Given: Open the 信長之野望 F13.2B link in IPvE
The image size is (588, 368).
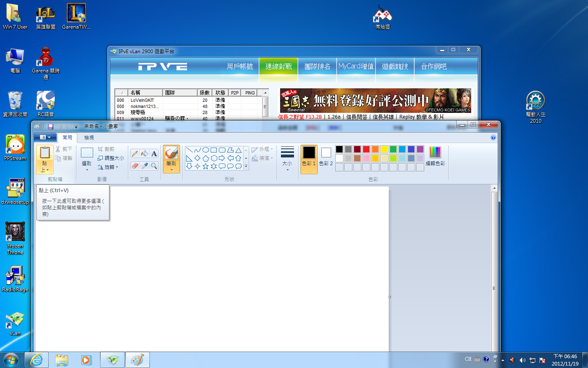Looking at the screenshot, I should [x=300, y=117].
